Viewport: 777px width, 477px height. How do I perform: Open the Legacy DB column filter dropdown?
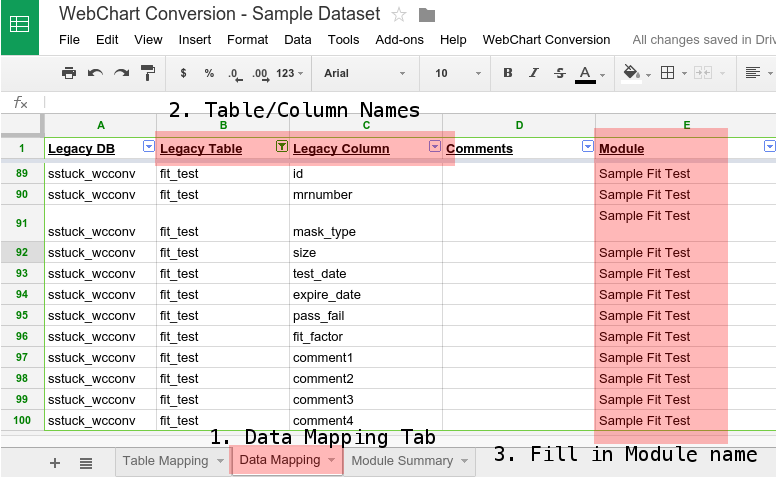(x=149, y=146)
